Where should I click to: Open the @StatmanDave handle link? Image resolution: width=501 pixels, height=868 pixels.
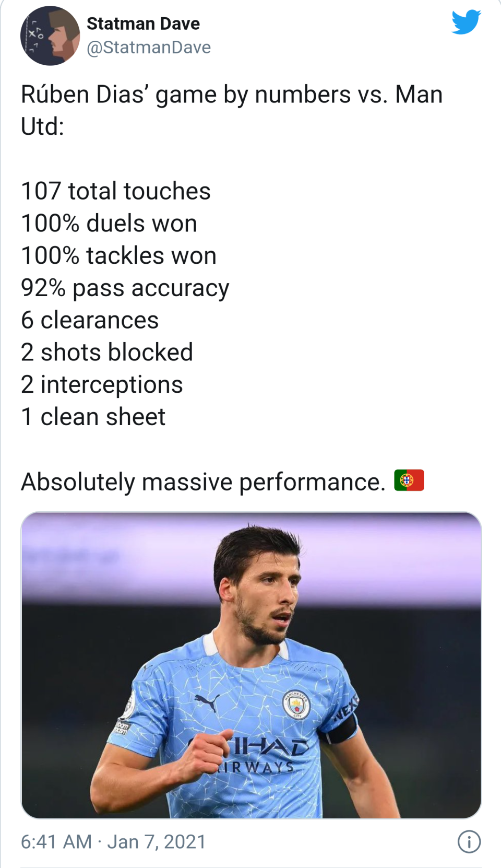(149, 48)
